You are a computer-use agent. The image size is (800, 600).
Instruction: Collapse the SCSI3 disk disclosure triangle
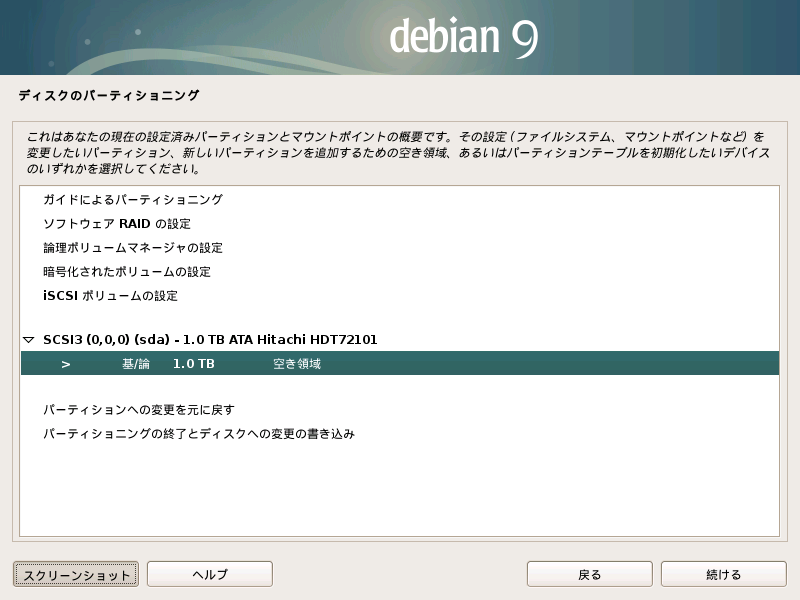tap(28, 340)
